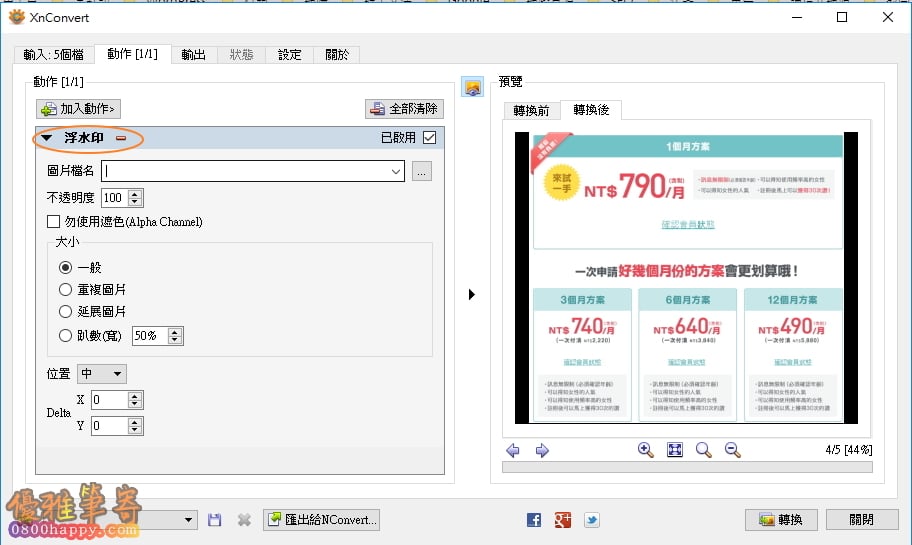This screenshot has width=912, height=545.
Task: Click the play arrow between panels
Action: tap(472, 294)
